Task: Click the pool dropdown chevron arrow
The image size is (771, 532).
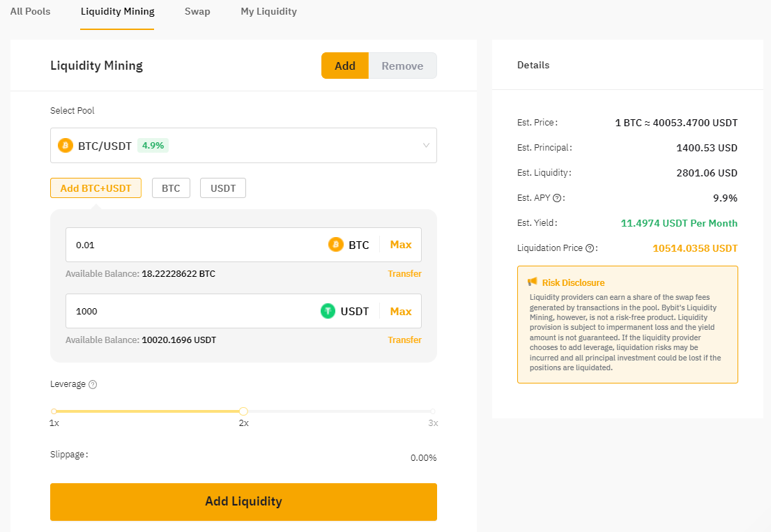Action: [x=426, y=146]
